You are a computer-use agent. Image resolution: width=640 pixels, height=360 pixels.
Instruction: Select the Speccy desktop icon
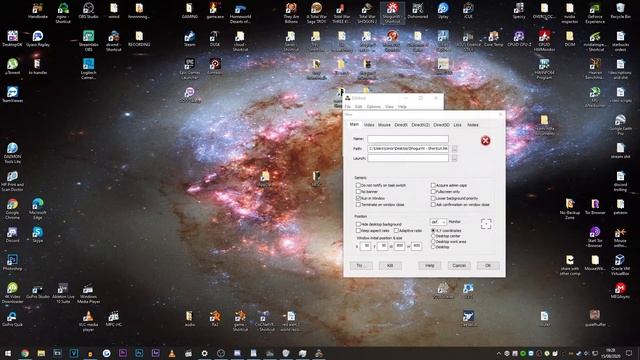click(519, 11)
